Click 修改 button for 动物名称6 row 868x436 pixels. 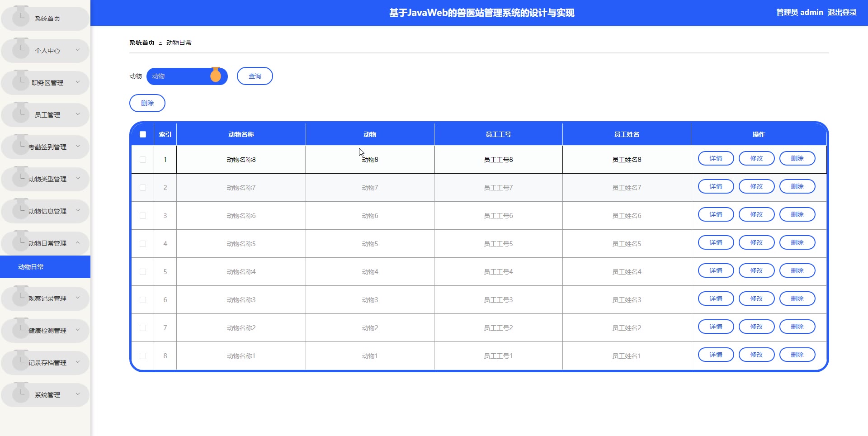(756, 215)
